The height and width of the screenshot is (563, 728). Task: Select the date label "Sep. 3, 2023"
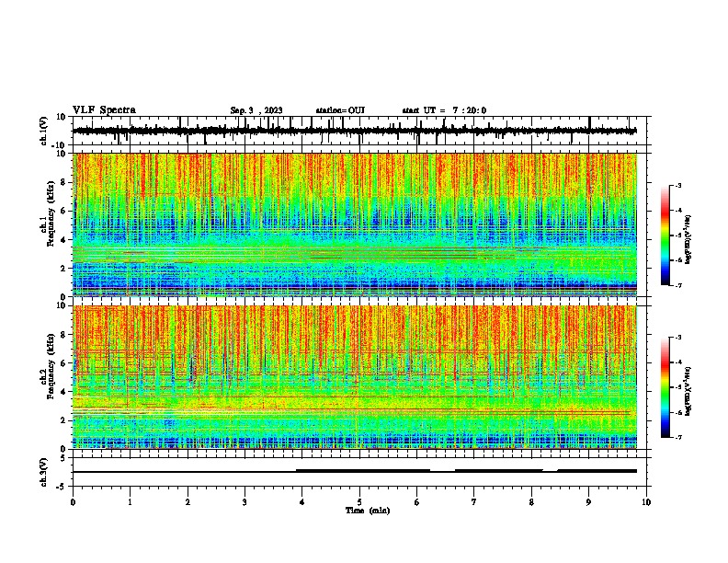tap(256, 110)
